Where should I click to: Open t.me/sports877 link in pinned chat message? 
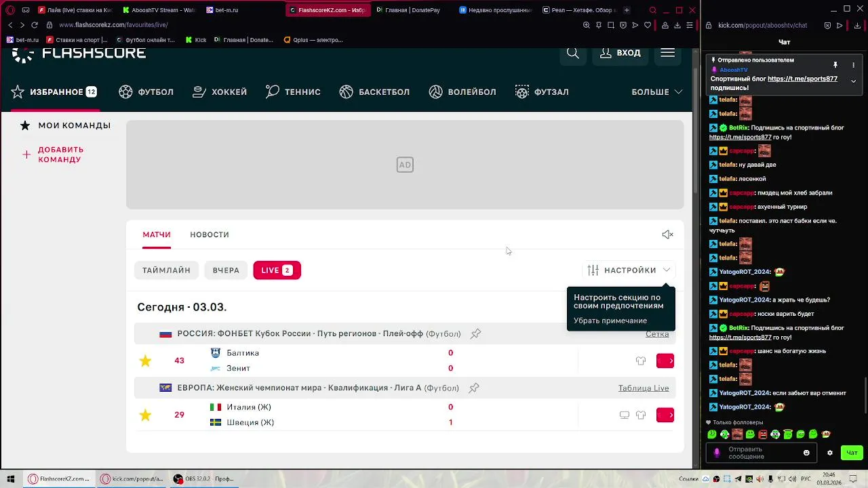click(802, 79)
